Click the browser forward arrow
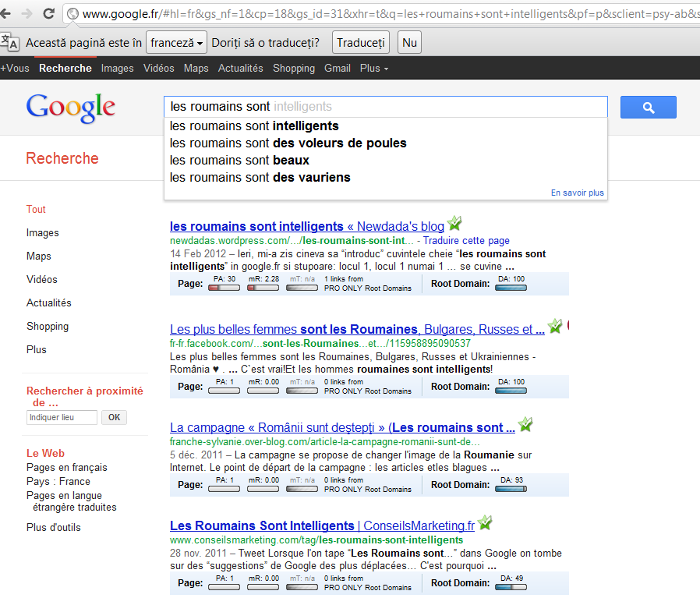Viewport: 700px width, 605px height. point(27,13)
